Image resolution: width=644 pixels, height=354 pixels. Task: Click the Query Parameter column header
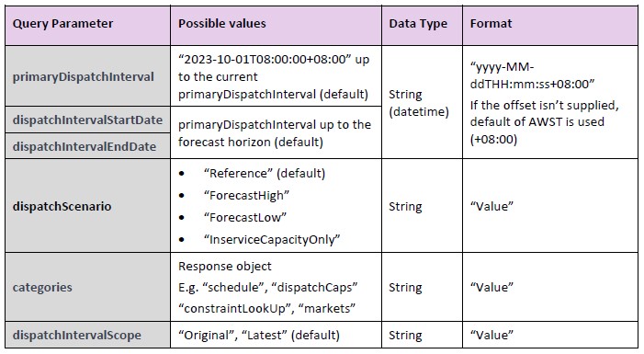click(87, 25)
